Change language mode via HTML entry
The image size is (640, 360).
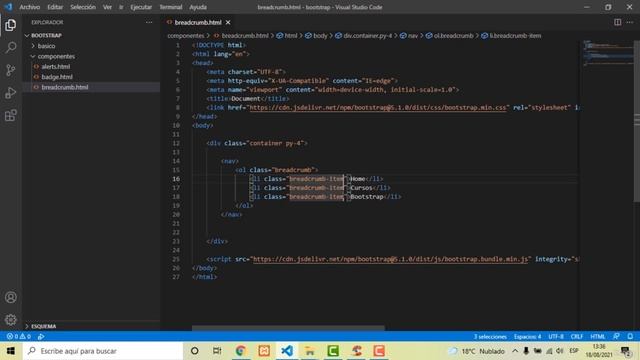(x=598, y=337)
